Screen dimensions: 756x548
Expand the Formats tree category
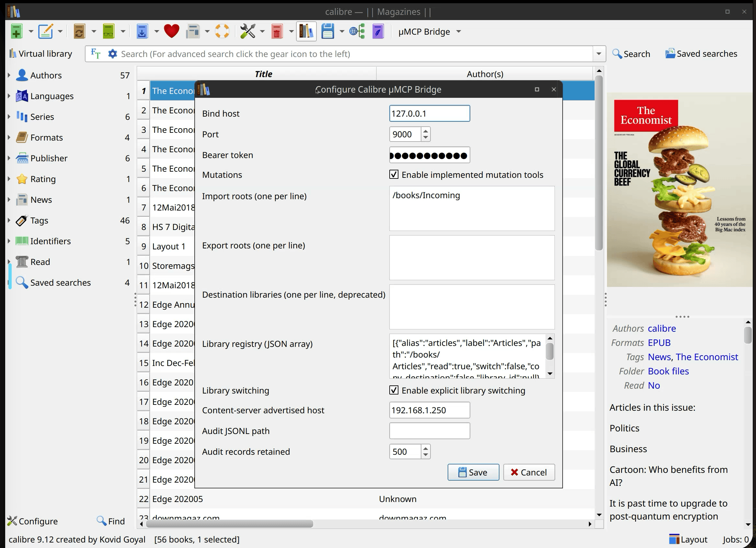[9, 137]
